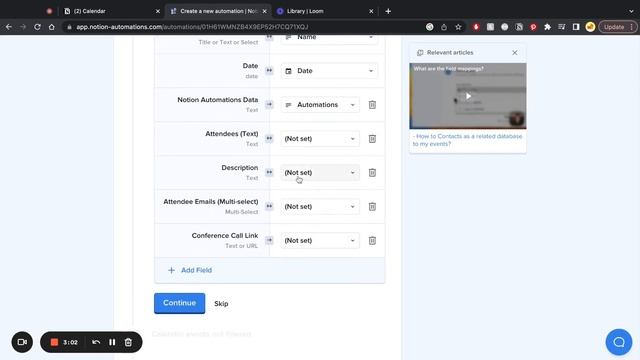
Task: Click Add Field
Action: pos(190,270)
